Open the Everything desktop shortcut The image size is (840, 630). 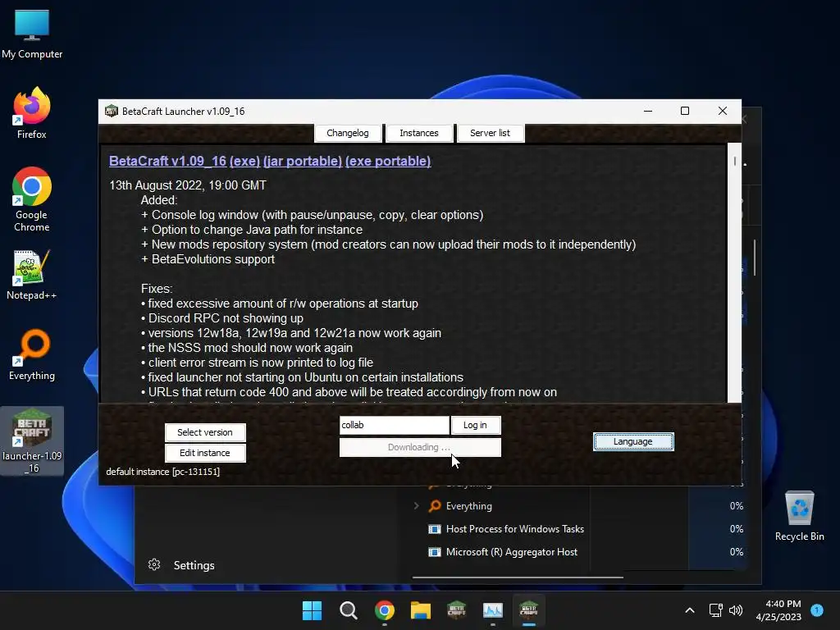pos(32,354)
